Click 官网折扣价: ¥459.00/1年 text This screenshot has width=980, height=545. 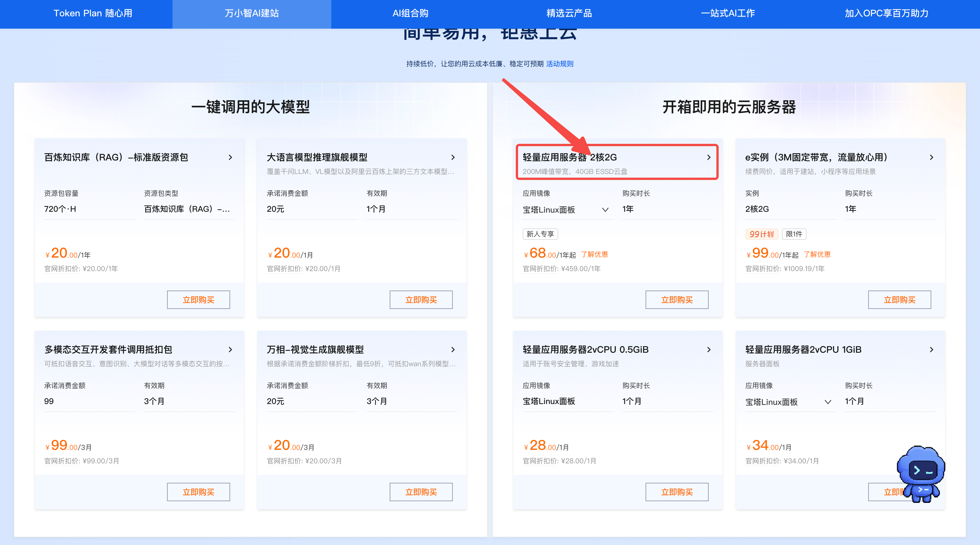562,269
